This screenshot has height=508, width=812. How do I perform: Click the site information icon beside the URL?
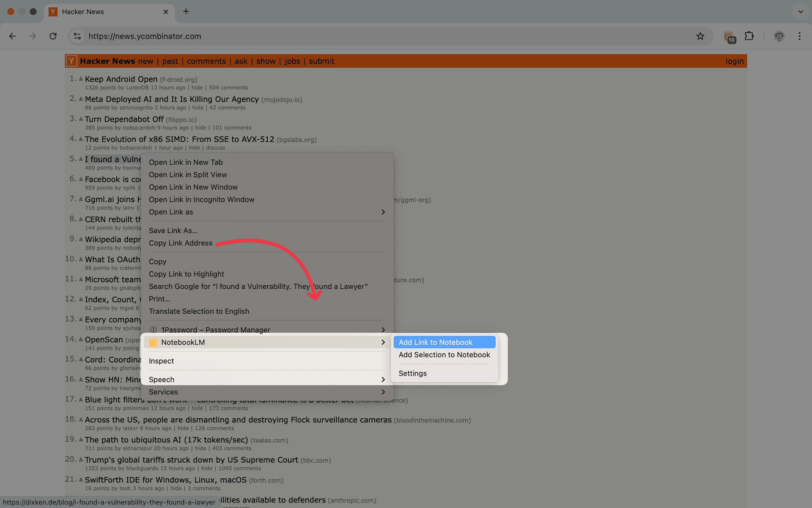77,36
